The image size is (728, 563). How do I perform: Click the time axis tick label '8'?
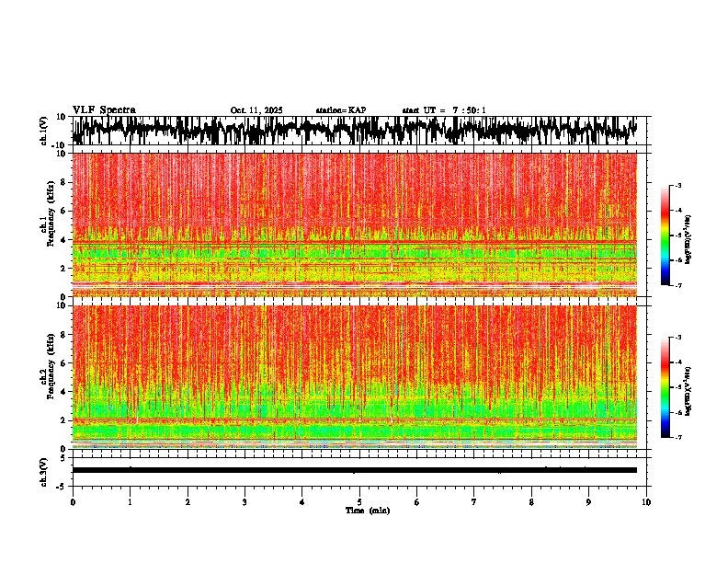point(531,502)
